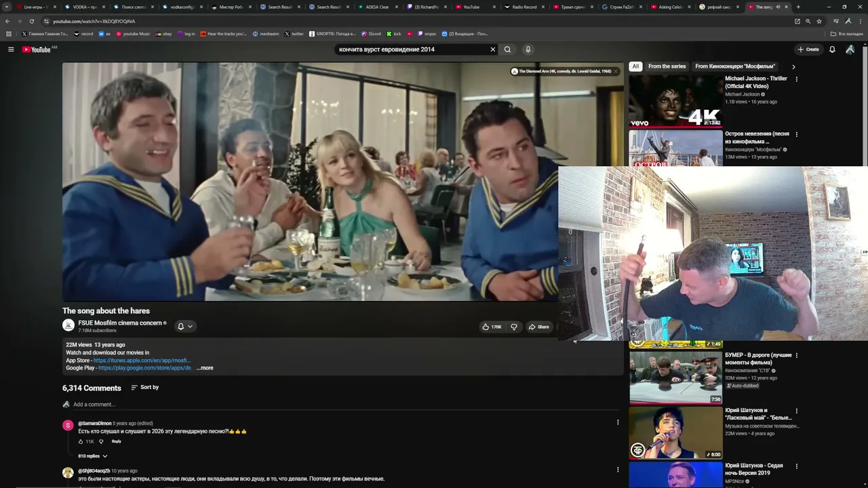
Task: Open the youtube Music bookmark
Action: (x=133, y=34)
